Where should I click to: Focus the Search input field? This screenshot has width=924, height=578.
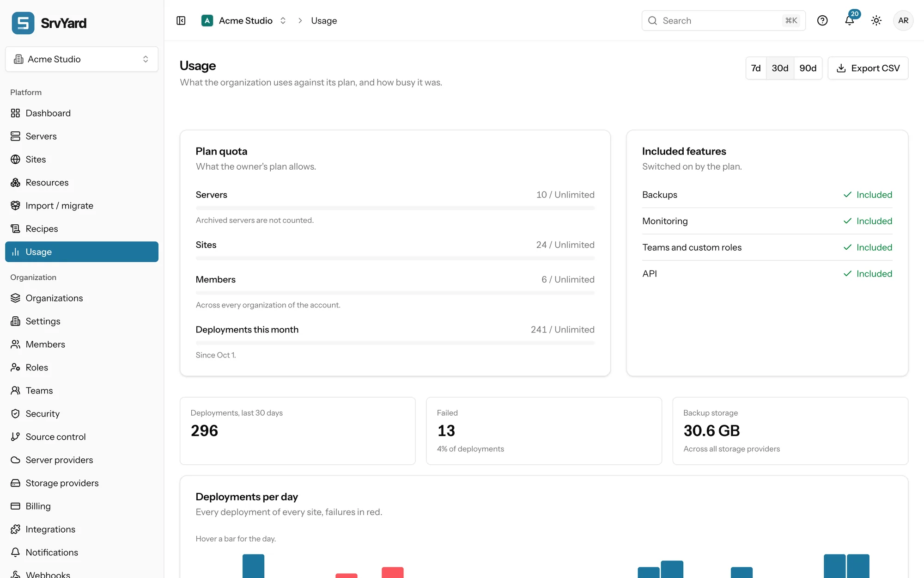click(x=723, y=21)
